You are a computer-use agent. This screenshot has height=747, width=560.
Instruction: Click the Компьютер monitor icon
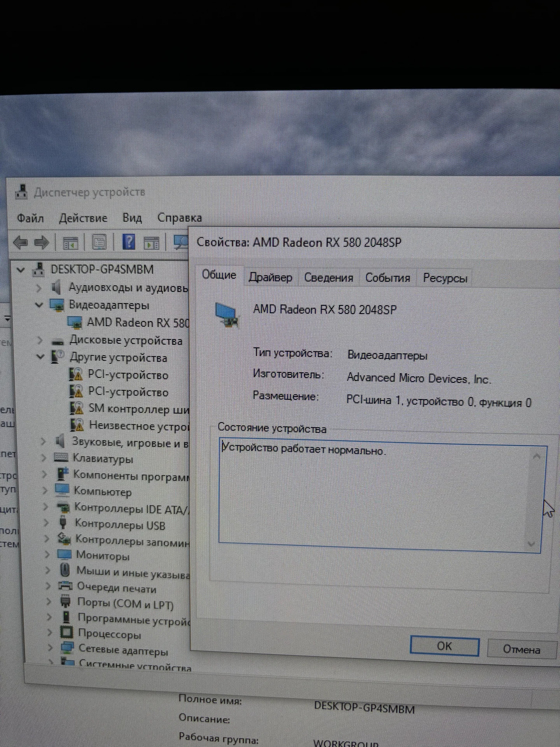[62, 490]
